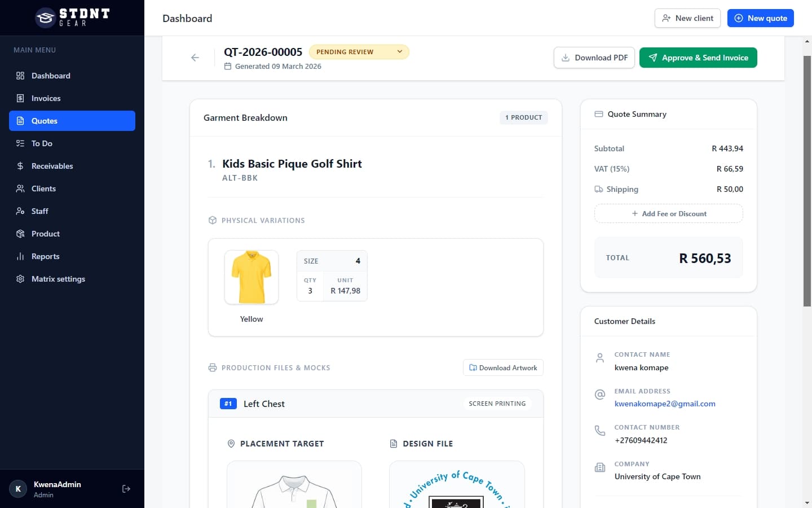Click the Quote Summary card icon

(599, 114)
